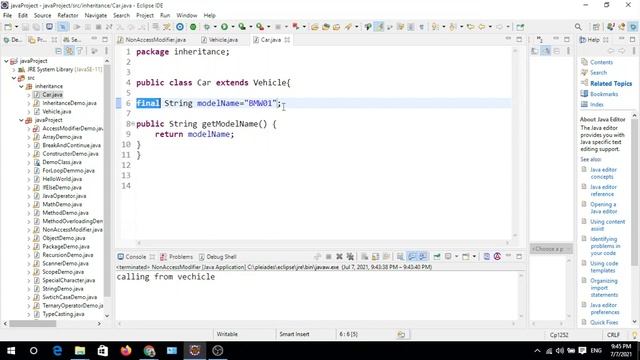Click the Debug bug icon in toolbar
This screenshot has width=640, height=360.
pos(207,27)
